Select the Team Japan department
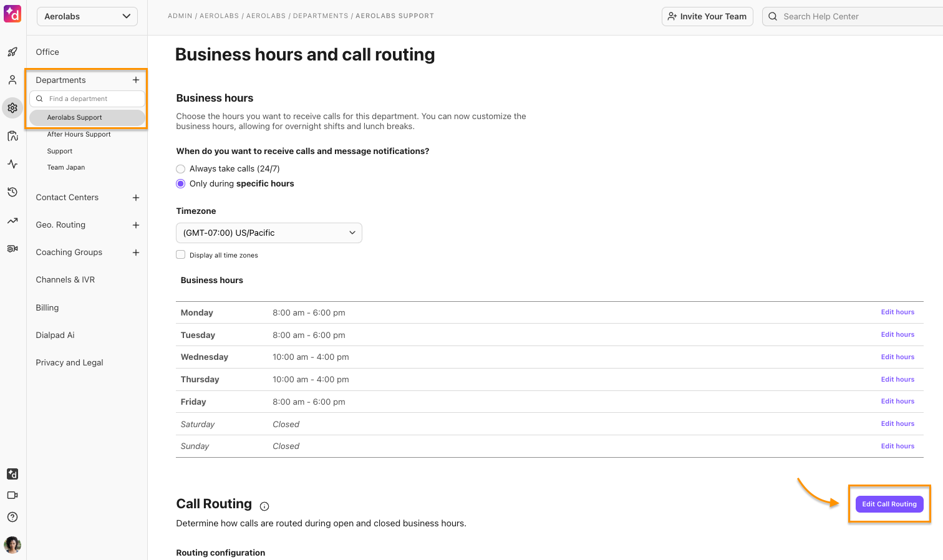The width and height of the screenshot is (943, 560). [66, 167]
